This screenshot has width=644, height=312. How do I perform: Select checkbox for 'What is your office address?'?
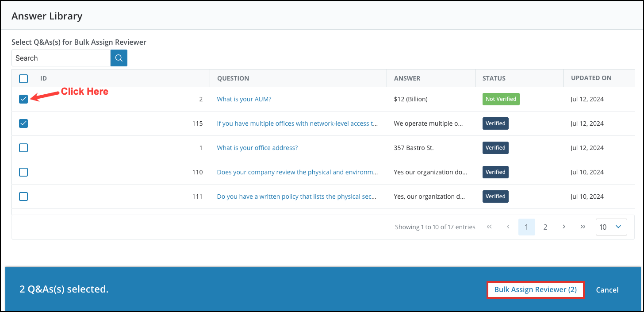[x=23, y=147]
